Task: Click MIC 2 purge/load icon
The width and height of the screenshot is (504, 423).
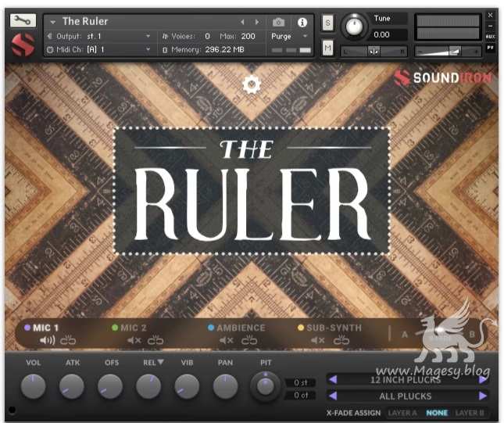Action: click(155, 340)
